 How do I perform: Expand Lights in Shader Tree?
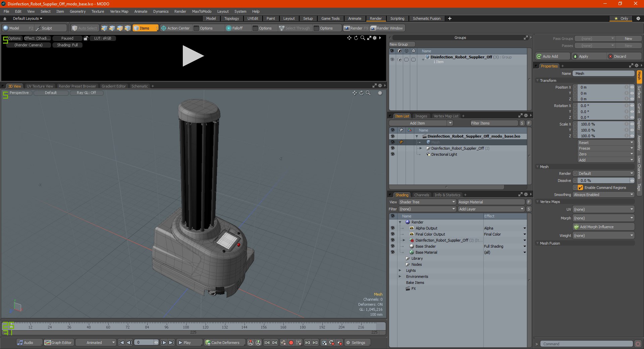(400, 270)
